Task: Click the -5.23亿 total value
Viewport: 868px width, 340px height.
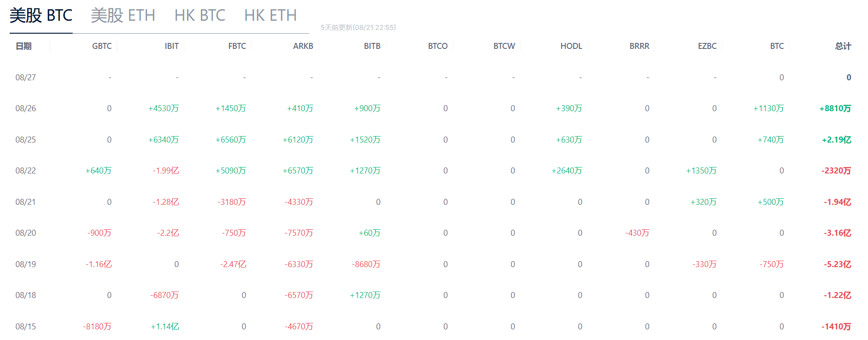Action: click(x=838, y=264)
